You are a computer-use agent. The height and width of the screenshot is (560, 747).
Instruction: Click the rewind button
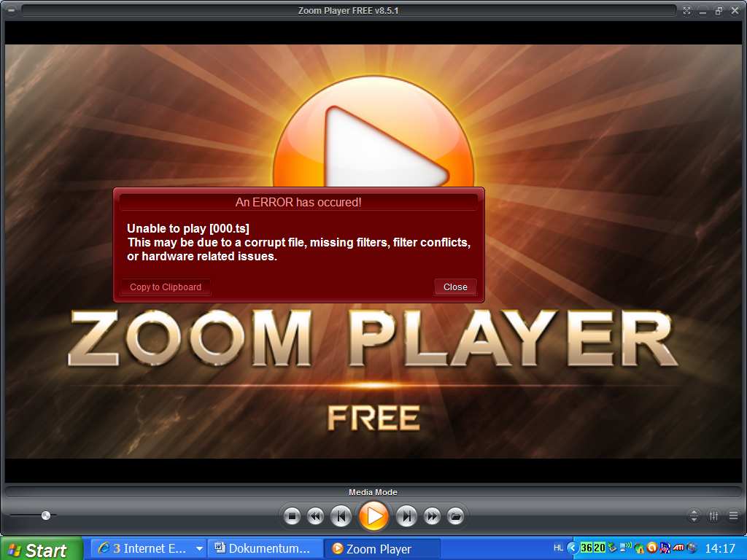click(x=315, y=516)
